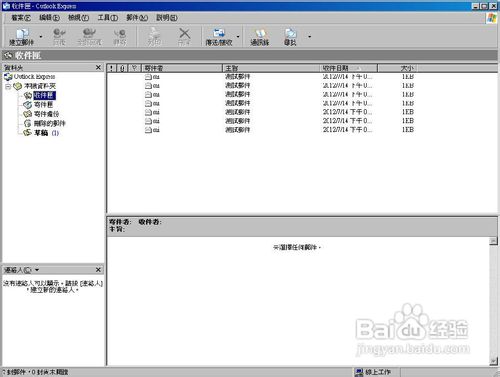Open the 檔案(F) File menu
The width and height of the screenshot is (500, 377).
pos(21,18)
